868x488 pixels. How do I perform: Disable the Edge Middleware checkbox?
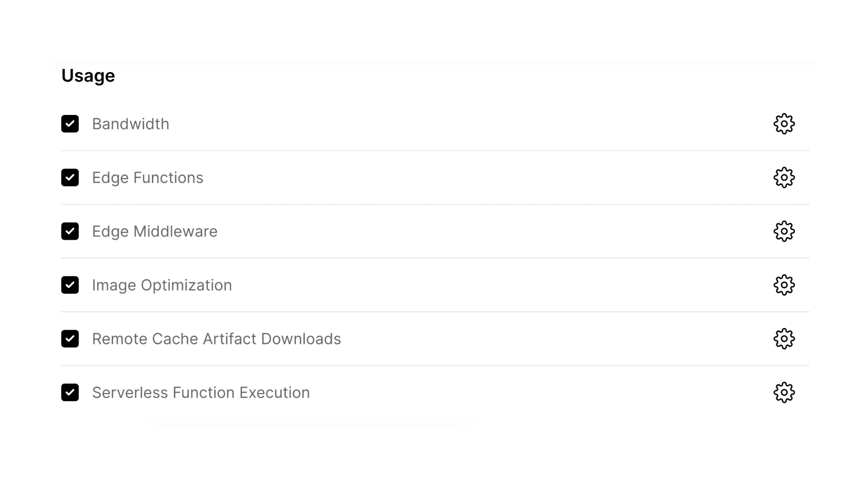point(70,231)
